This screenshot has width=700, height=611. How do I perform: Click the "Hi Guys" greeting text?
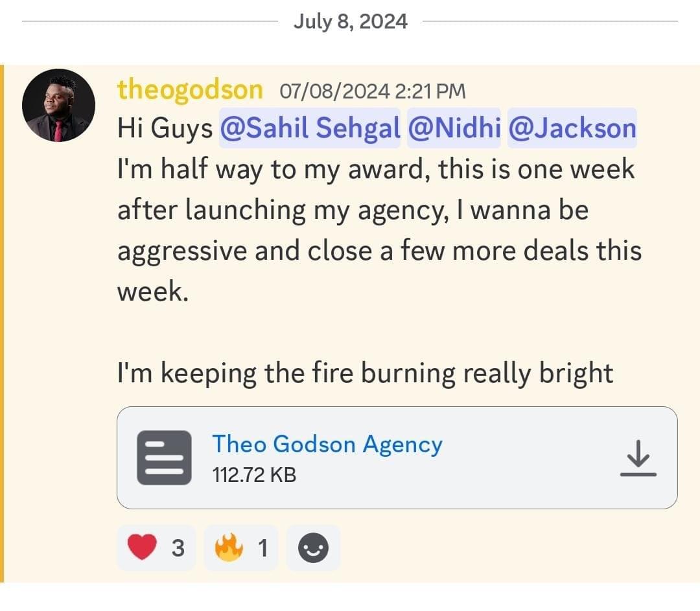(x=165, y=128)
